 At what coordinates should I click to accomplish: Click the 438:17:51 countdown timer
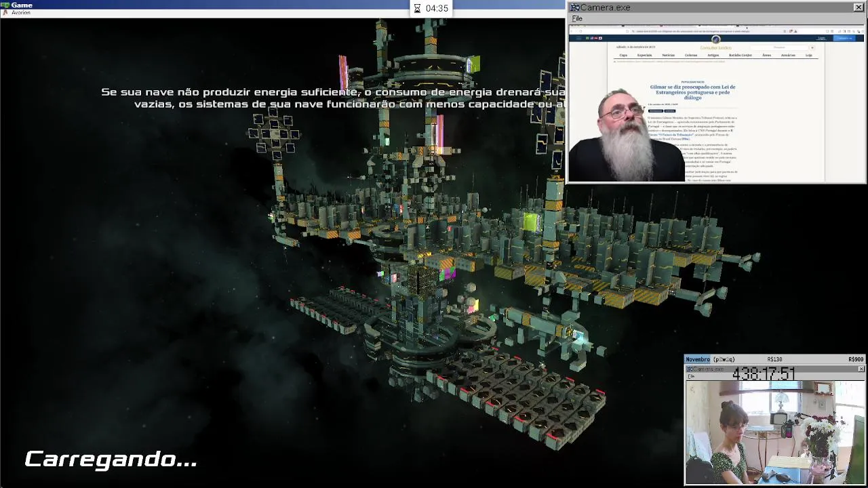tap(764, 373)
